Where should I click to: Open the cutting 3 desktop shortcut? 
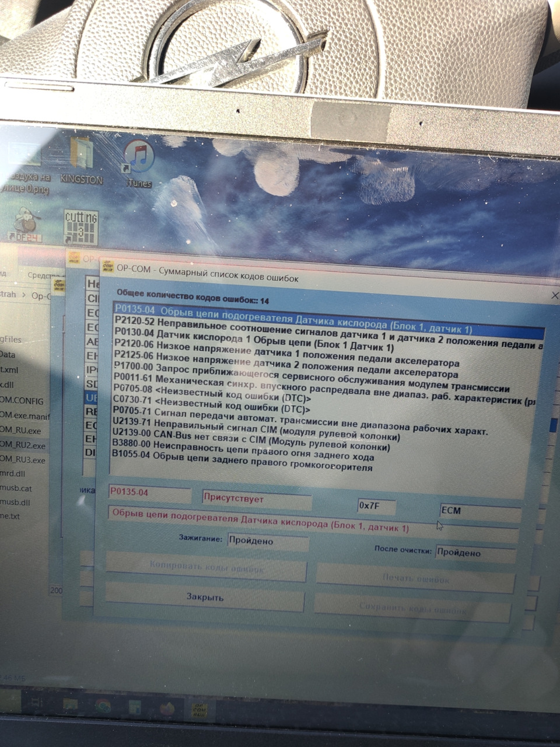click(81, 227)
